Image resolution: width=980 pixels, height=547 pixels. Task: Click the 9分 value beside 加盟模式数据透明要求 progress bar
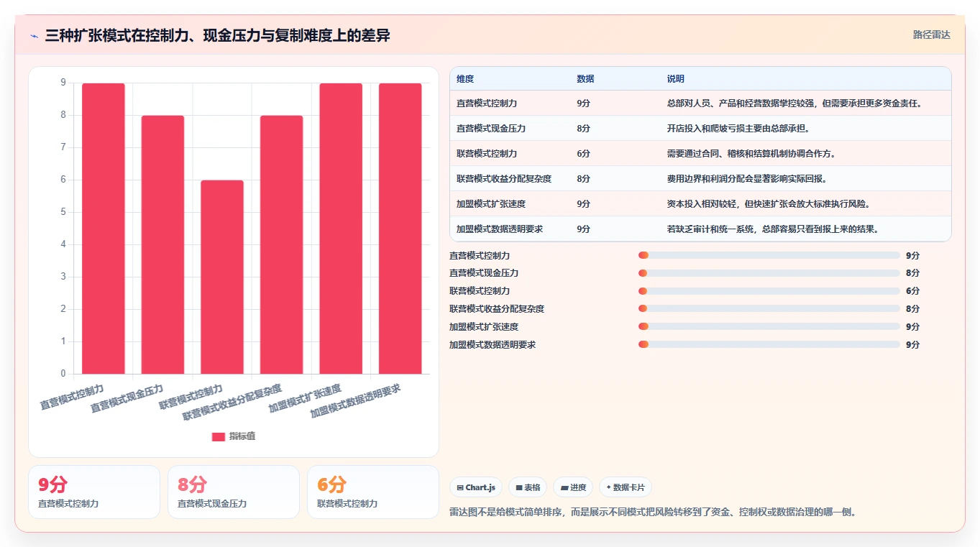(912, 344)
